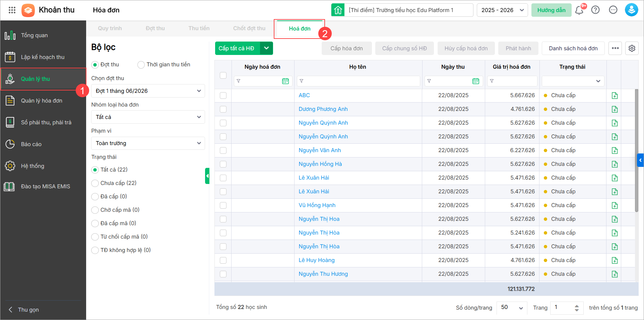This screenshot has height=320, width=644.
Task: Select Từ chối cấp mã (0) filter
Action: [x=95, y=237]
